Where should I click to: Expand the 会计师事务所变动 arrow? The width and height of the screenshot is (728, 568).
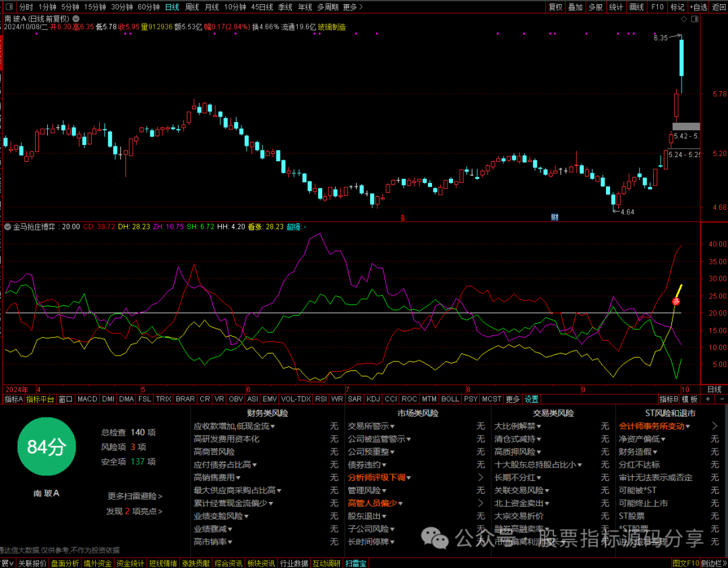(x=715, y=426)
